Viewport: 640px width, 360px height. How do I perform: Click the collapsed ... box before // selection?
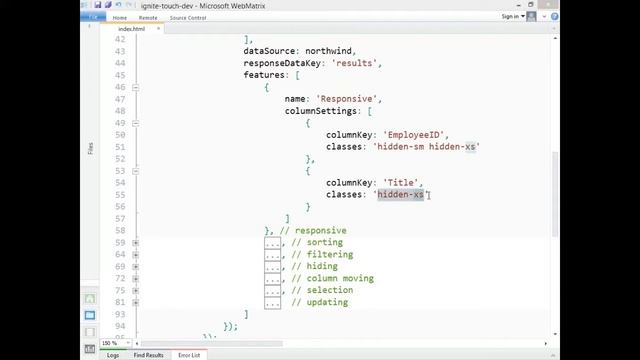pyautogui.click(x=272, y=291)
